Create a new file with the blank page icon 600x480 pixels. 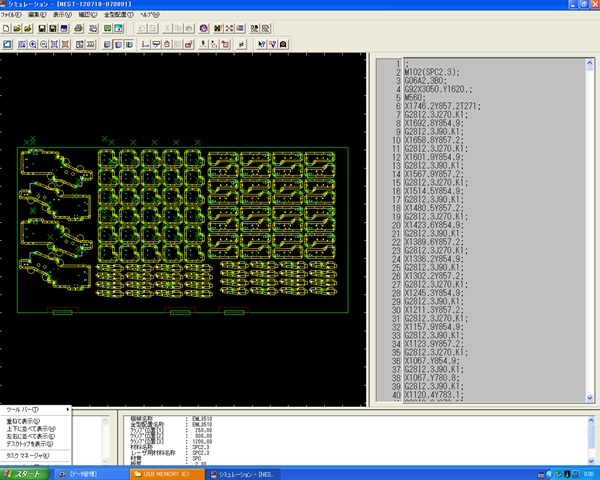6,28
